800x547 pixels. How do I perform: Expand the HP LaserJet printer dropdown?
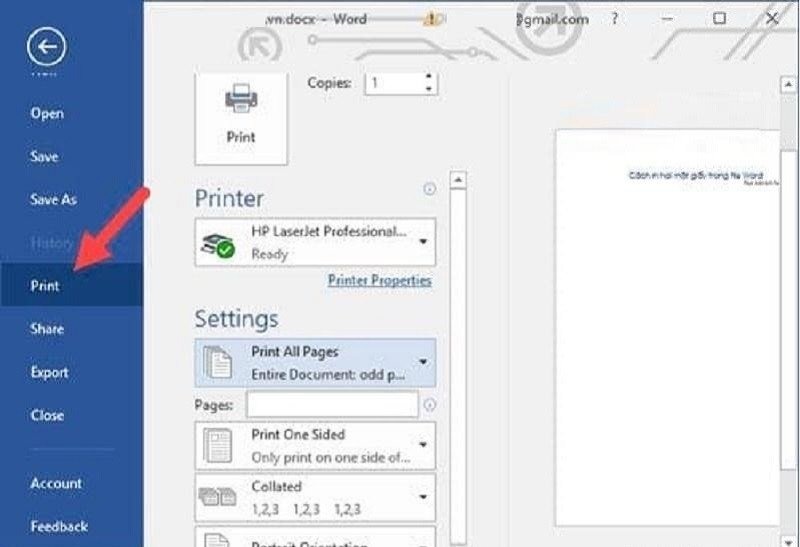point(423,241)
